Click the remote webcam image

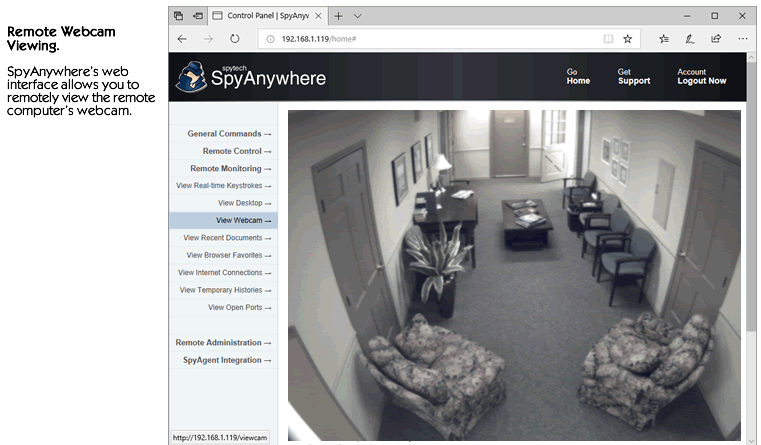click(514, 275)
